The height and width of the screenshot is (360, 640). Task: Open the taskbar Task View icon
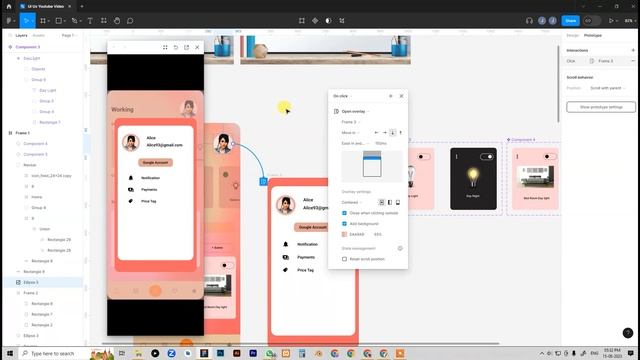coord(122,353)
